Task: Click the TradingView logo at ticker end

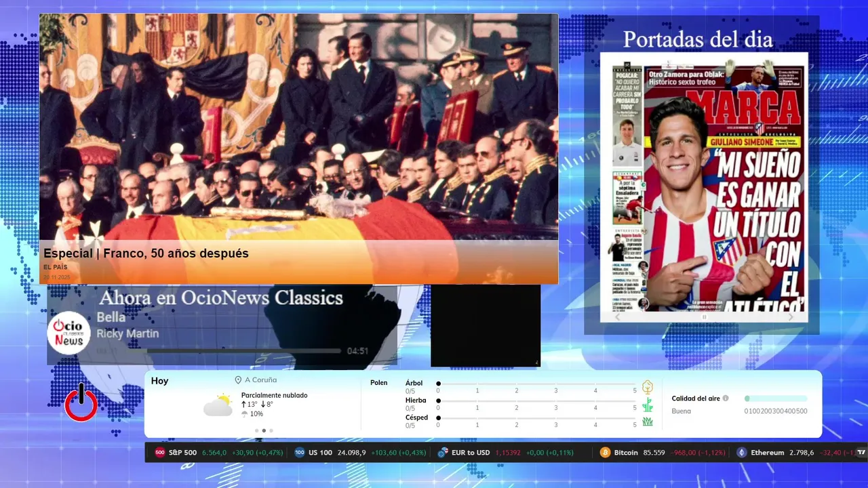Action: (861, 453)
